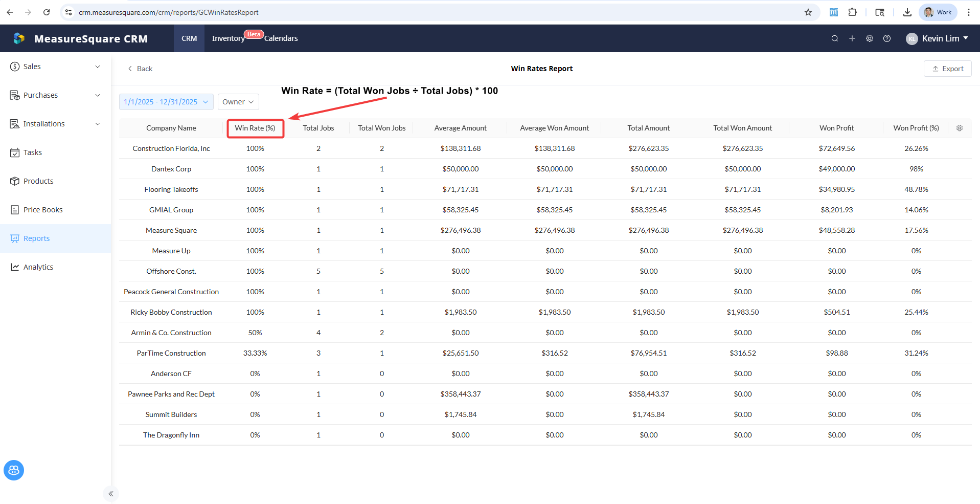Switch to the CRM tab

(x=189, y=38)
